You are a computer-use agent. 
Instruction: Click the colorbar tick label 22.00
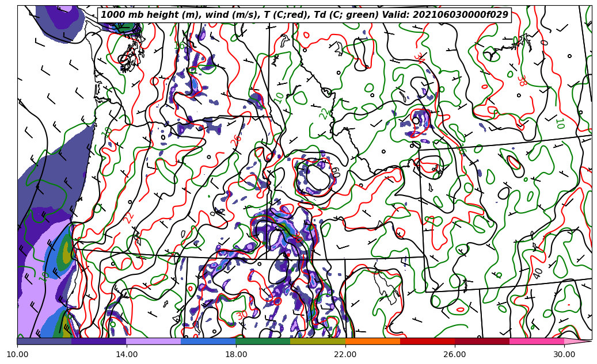pyautogui.click(x=345, y=354)
